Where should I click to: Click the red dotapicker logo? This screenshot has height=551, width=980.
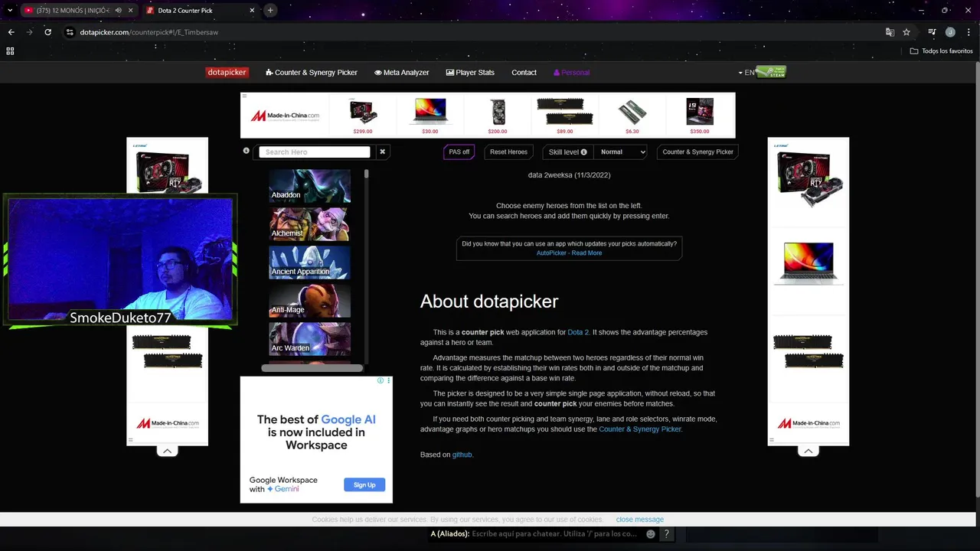227,72
